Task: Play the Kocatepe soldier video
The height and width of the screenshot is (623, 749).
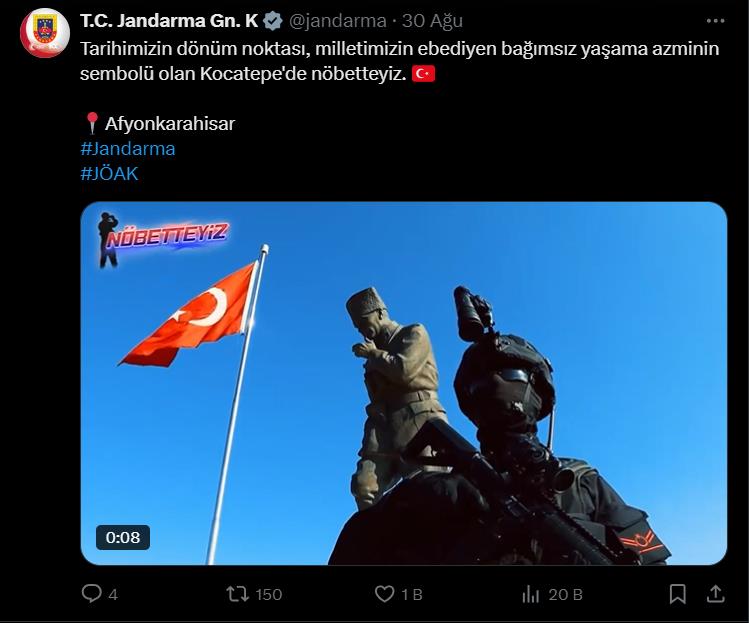Action: [x=404, y=383]
